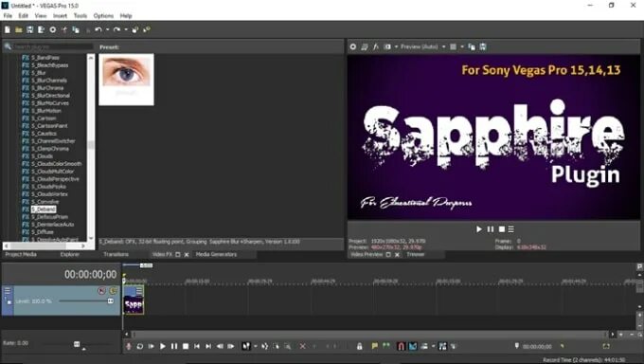Open the preview transport menu icon
This screenshot has width=644, height=364.
510,229
